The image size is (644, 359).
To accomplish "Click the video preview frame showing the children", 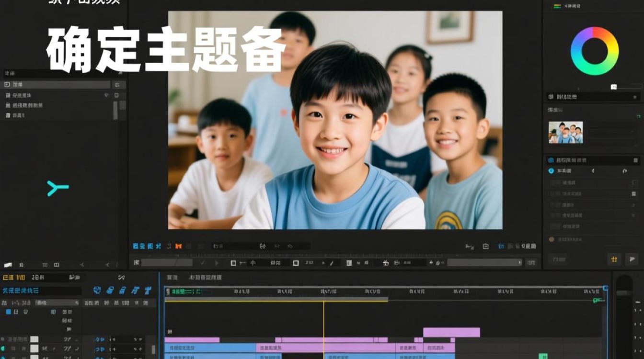I will coord(335,120).
